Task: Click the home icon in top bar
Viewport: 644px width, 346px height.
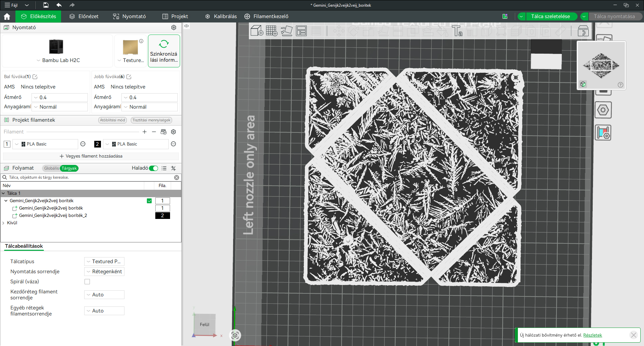Action: pyautogui.click(x=7, y=16)
